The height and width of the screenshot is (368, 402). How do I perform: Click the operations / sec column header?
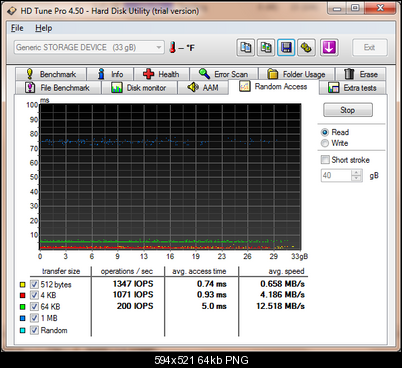point(127,271)
